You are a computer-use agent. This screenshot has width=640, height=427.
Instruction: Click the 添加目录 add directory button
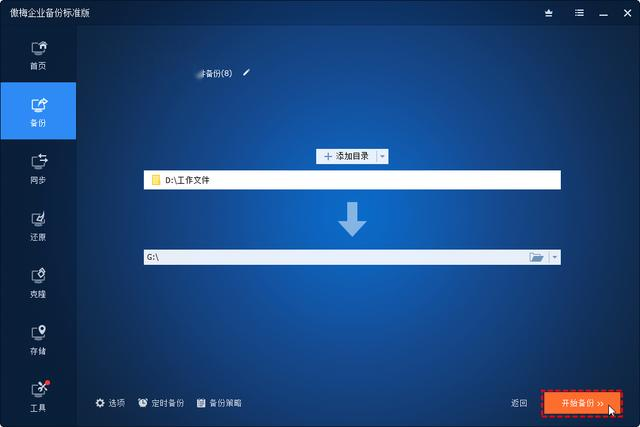coord(346,156)
